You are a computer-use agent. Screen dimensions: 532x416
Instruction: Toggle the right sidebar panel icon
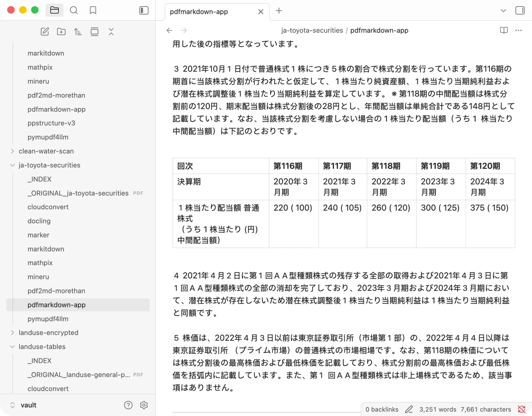(520, 11)
